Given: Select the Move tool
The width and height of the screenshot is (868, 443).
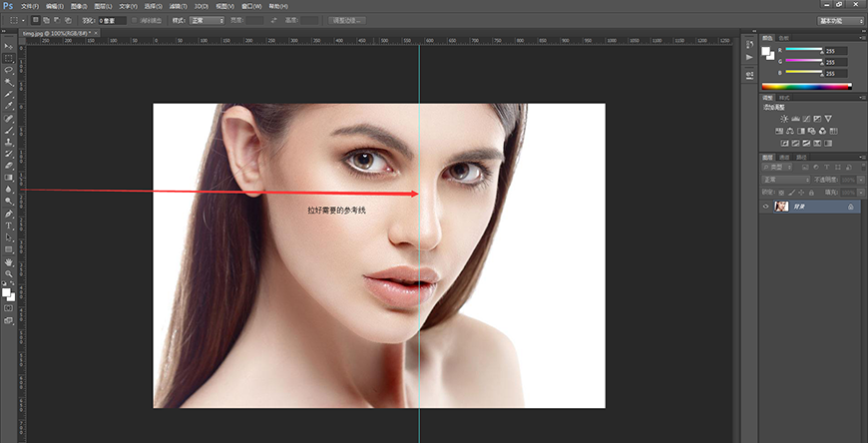Looking at the screenshot, I should tap(8, 47).
